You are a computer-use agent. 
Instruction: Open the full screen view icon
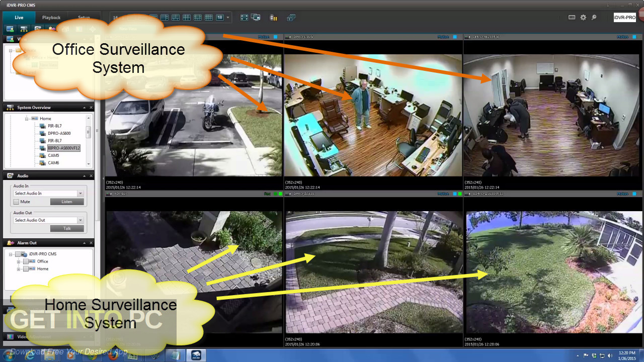point(244,17)
